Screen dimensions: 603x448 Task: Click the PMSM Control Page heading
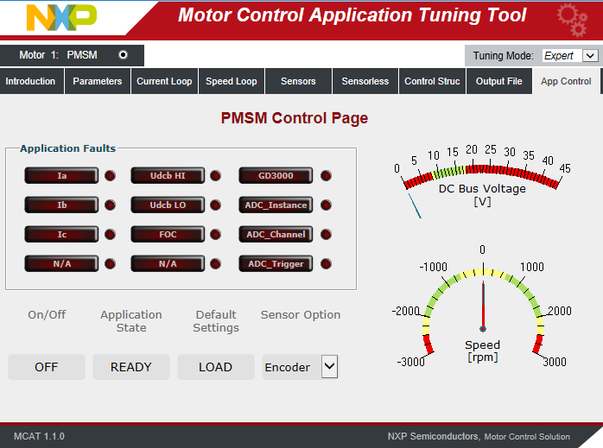tap(294, 118)
